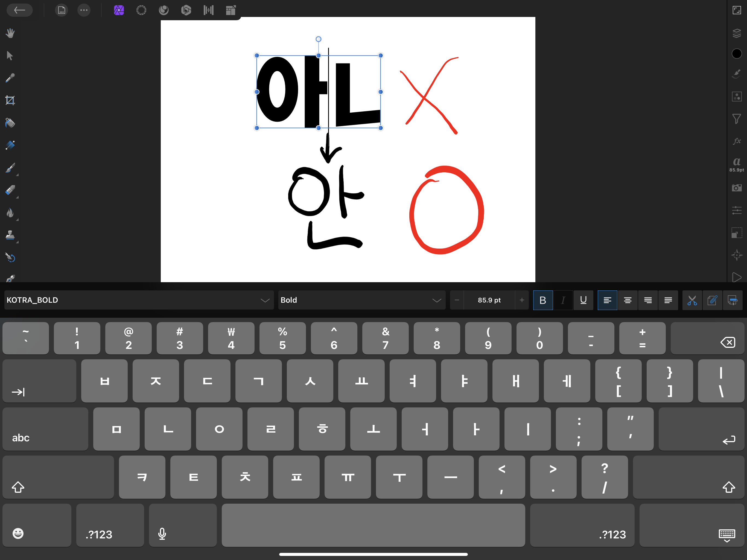Tap the left .?123 symbols key
Image resolution: width=747 pixels, height=560 pixels.
click(x=110, y=525)
